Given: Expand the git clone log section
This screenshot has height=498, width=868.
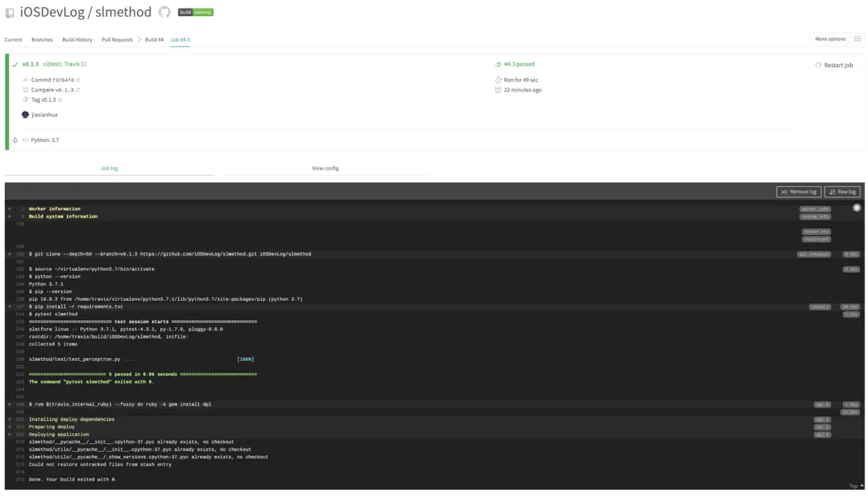Looking at the screenshot, I should pyautogui.click(x=10, y=255).
